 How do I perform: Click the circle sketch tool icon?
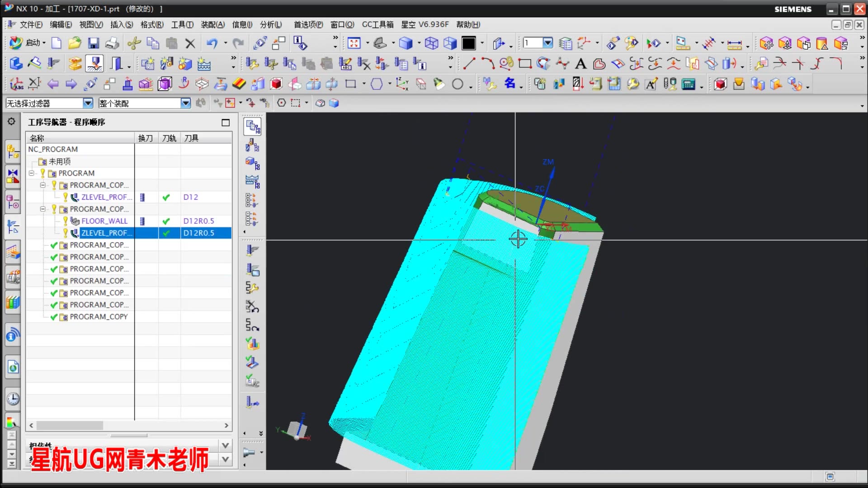tap(458, 84)
